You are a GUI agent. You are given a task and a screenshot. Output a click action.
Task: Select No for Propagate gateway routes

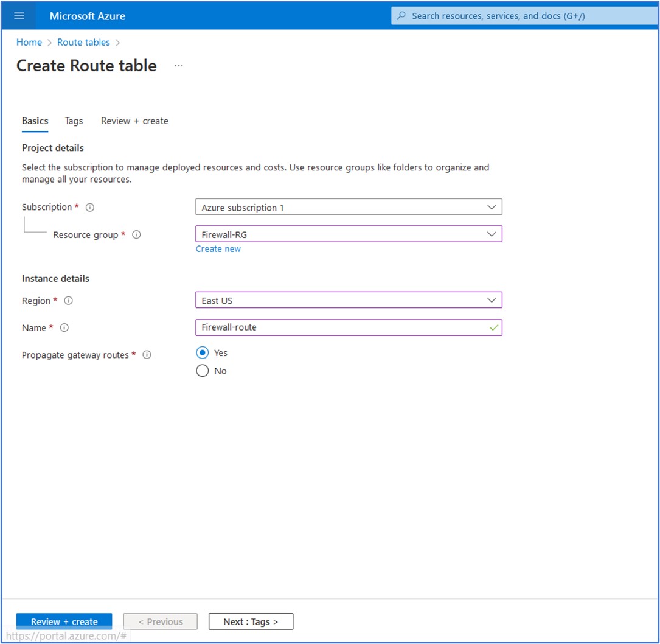203,371
